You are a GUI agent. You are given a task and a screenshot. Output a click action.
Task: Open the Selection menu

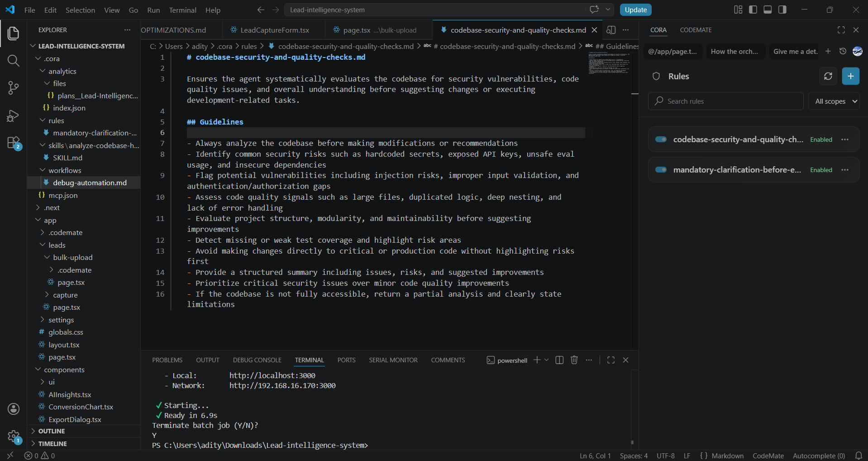(80, 10)
